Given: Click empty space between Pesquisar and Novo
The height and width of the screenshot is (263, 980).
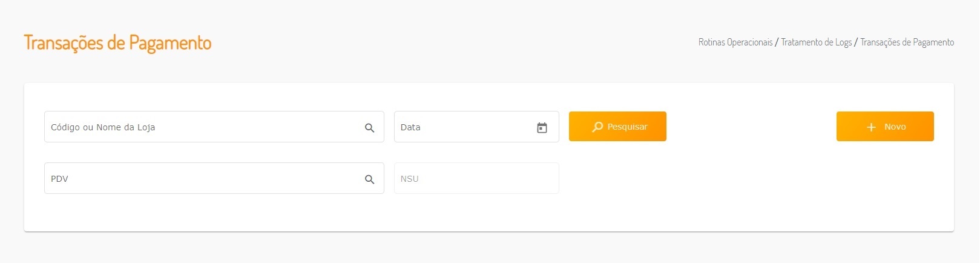Looking at the screenshot, I should click(x=751, y=127).
